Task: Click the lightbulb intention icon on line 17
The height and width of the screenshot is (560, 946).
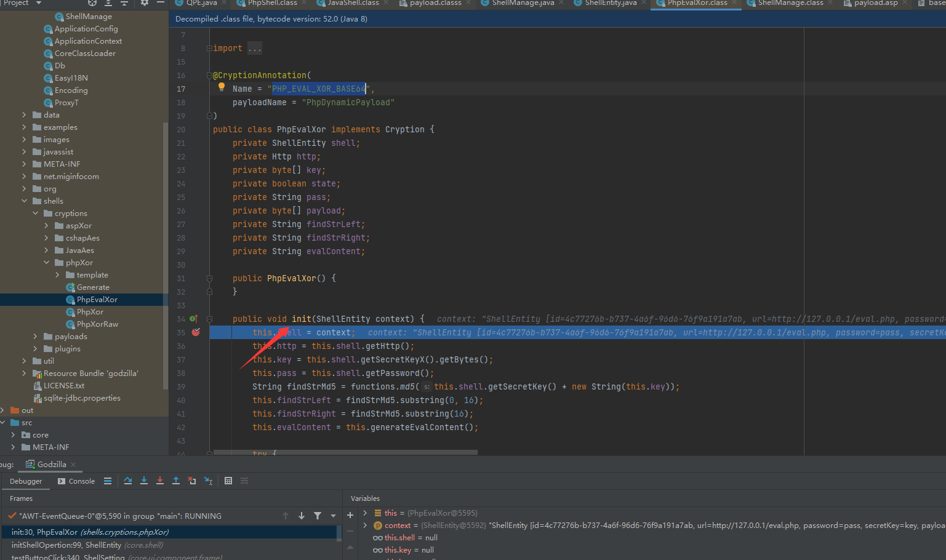Action: (222, 87)
